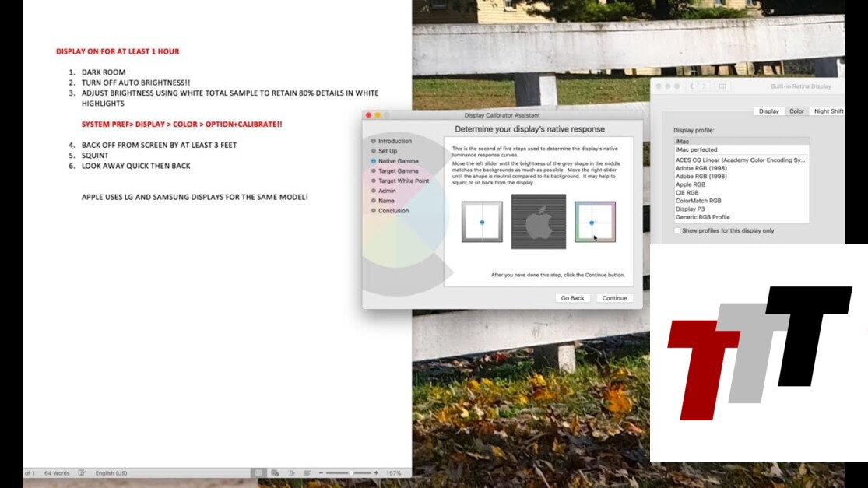Image resolution: width=868 pixels, height=488 pixels.
Task: Select Display P3 from profile list
Action: 691,209
